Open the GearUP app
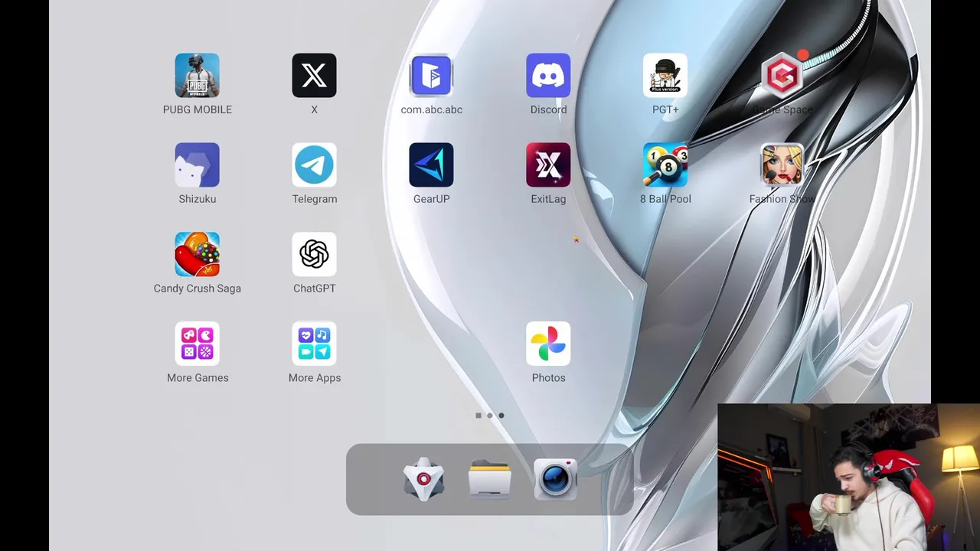 (x=431, y=165)
